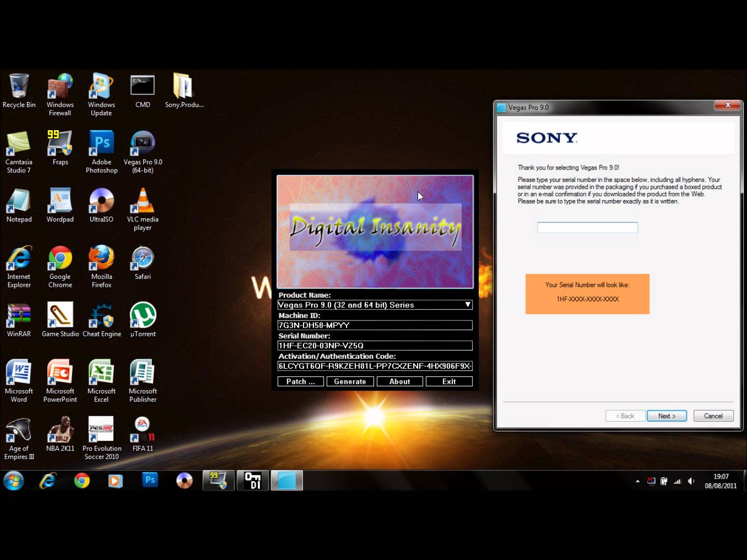Screen dimensions: 747x560
Task: Select the FIFA 11 desktop shortcut
Action: click(143, 435)
